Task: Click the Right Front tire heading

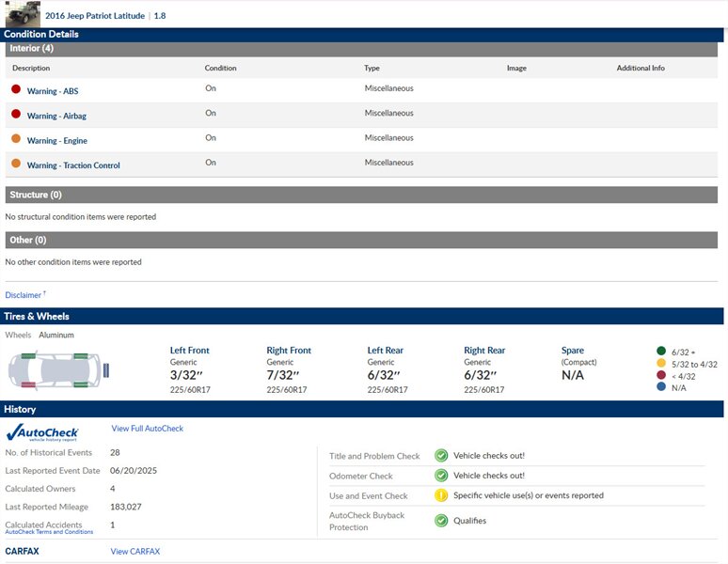Action: click(x=289, y=351)
